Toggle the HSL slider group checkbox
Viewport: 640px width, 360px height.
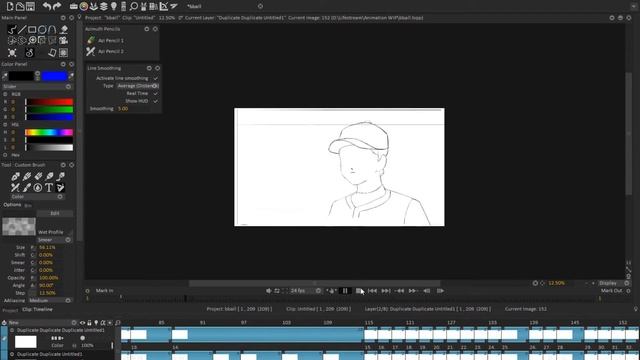[5, 124]
